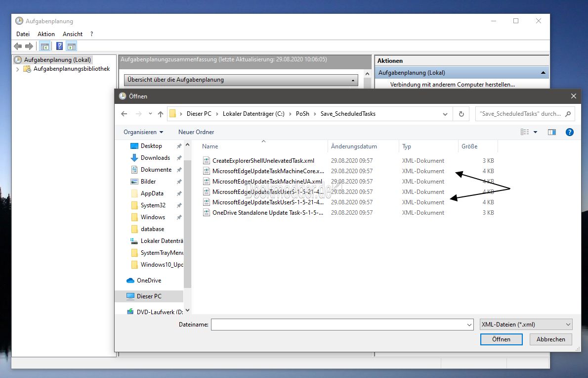Open the Datei menu
The image size is (588, 378).
coord(23,34)
